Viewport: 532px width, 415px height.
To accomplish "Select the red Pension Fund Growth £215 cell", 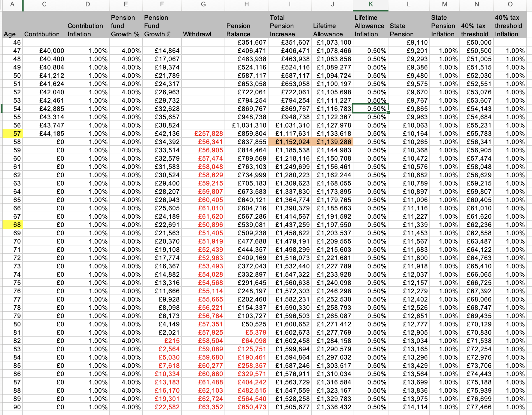I will [162, 341].
